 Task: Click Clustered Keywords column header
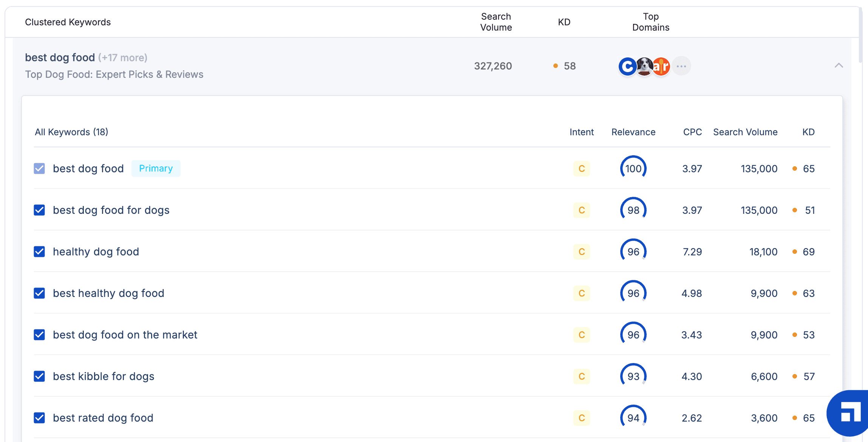click(x=68, y=22)
